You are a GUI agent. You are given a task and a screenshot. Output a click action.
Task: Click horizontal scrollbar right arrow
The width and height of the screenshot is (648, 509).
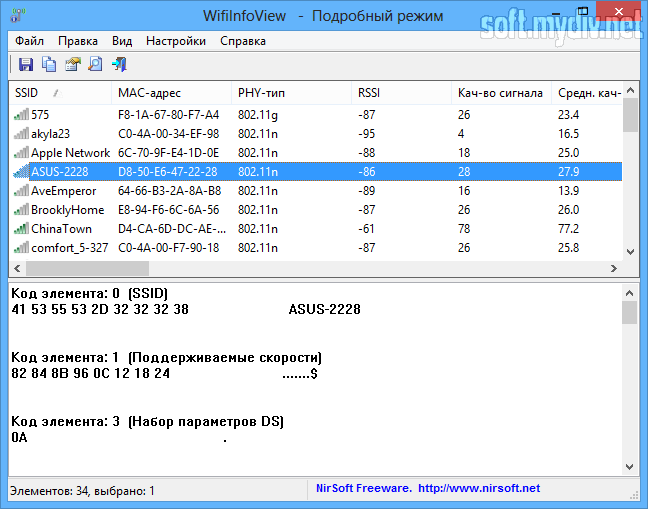[x=614, y=269]
